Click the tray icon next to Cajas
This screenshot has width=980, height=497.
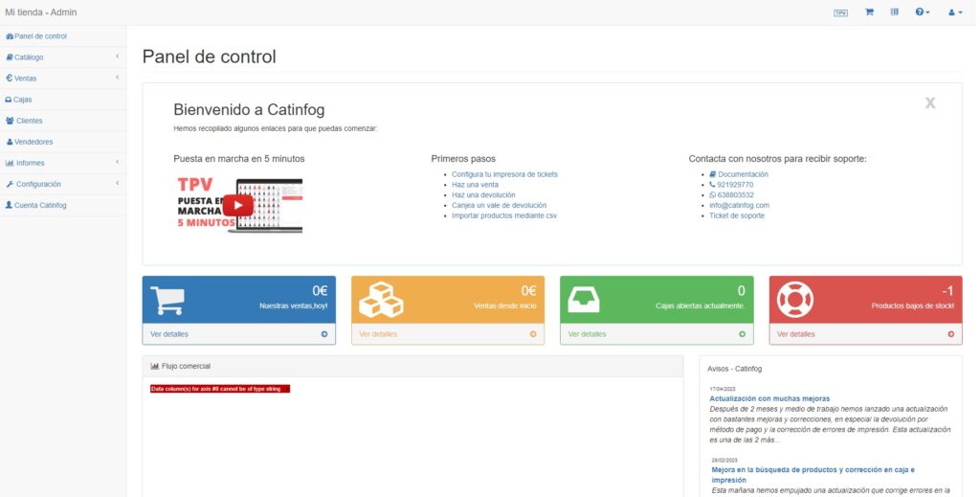tap(9, 100)
